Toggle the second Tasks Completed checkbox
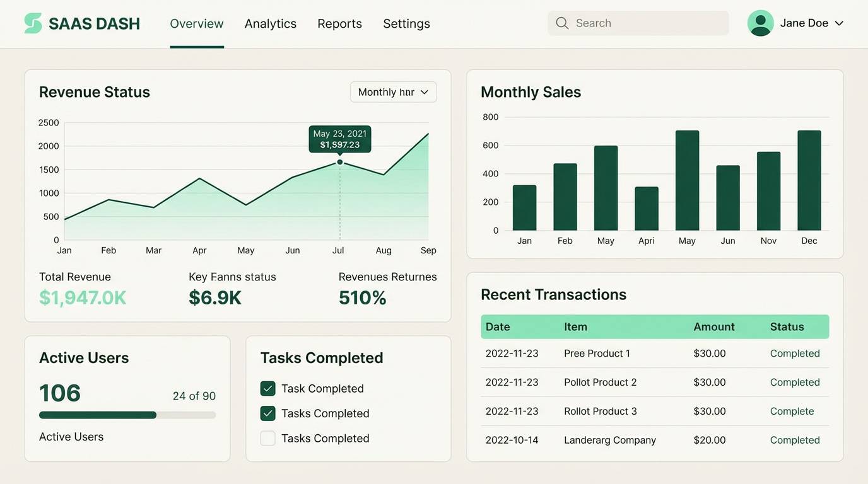 click(267, 413)
